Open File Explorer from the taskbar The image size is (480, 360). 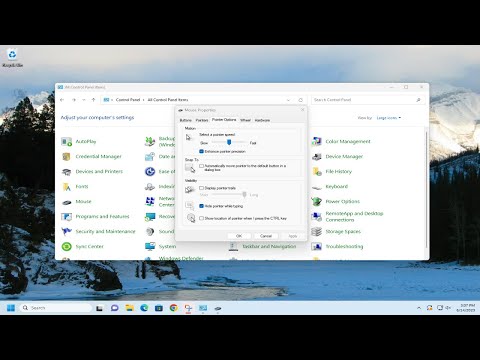point(129,308)
